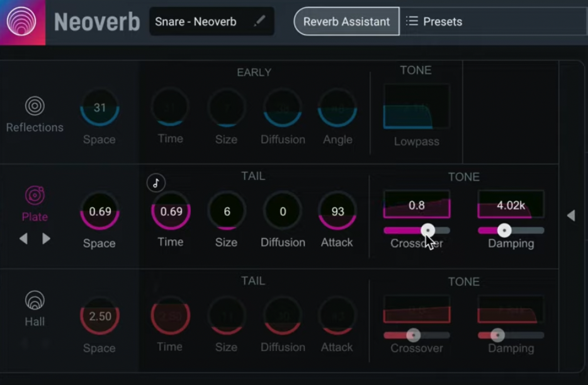Open the Reverb Assistant
This screenshot has width=588, height=385.
346,21
